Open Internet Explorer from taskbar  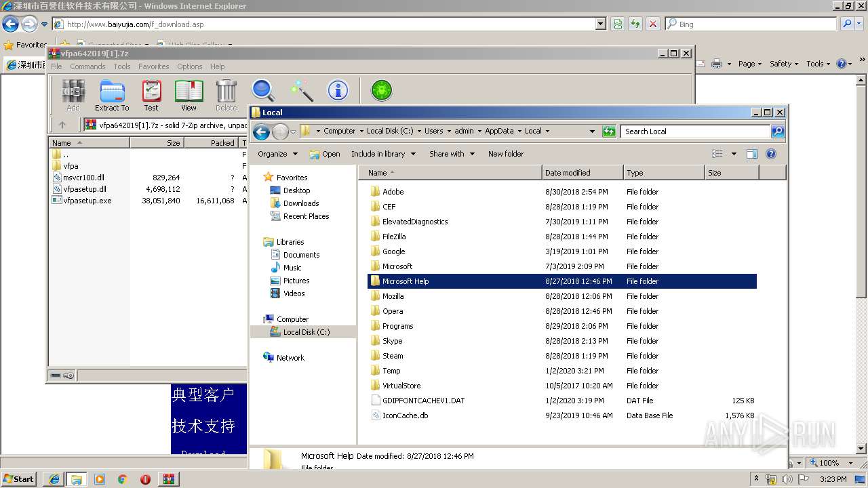[54, 479]
